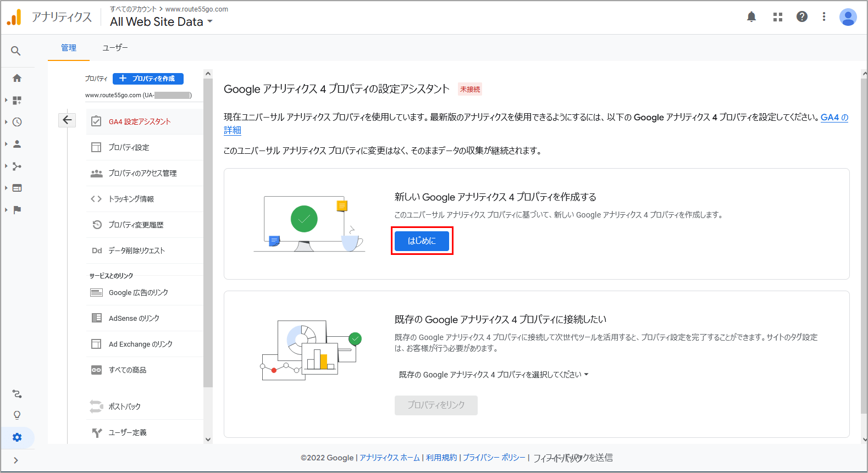This screenshot has height=473, width=868.
Task: Click the ユーザー定義 icon
Action: pyautogui.click(x=97, y=433)
